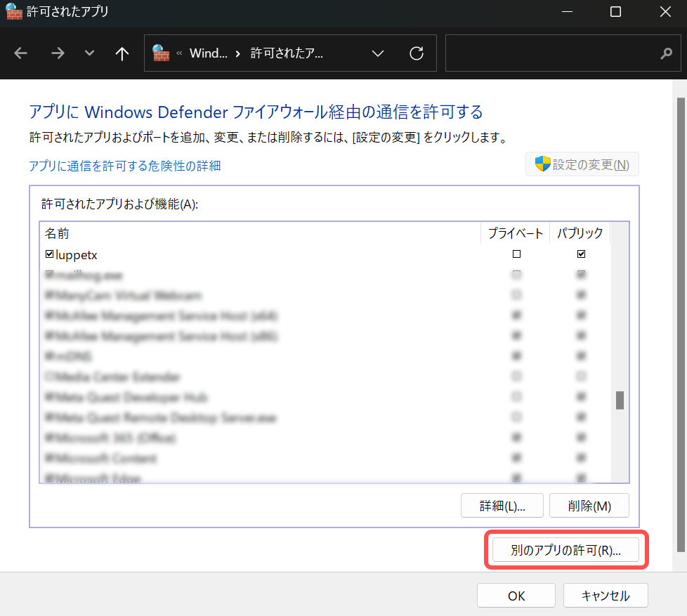
Task: Click the Forward arrow navigation icon
Action: 58,54
